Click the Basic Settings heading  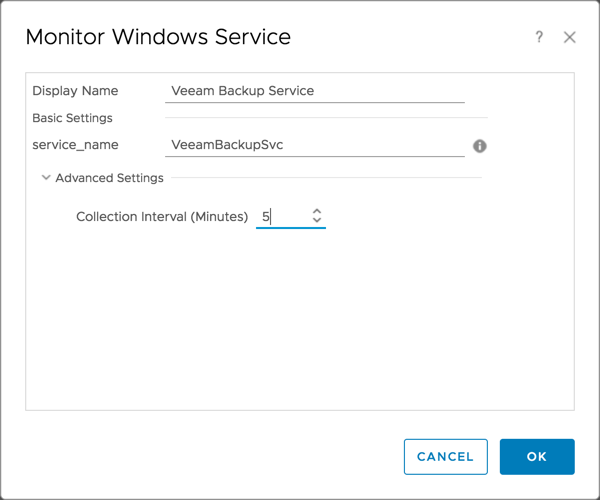point(72,118)
